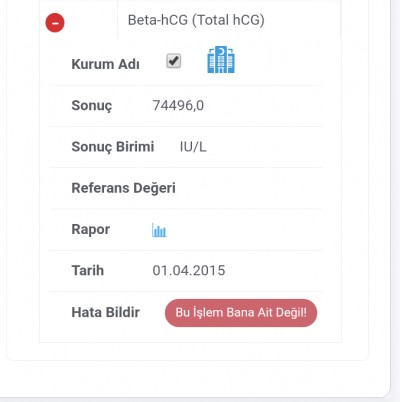Click the Sonuç label
Image resolution: width=400 pixels, height=402 pixels.
coord(92,106)
